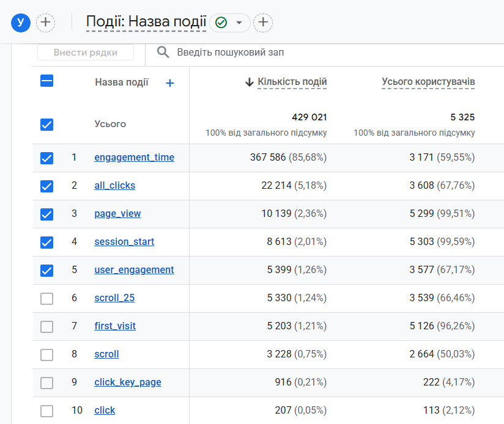Click the green checkmark report status icon

[221, 23]
